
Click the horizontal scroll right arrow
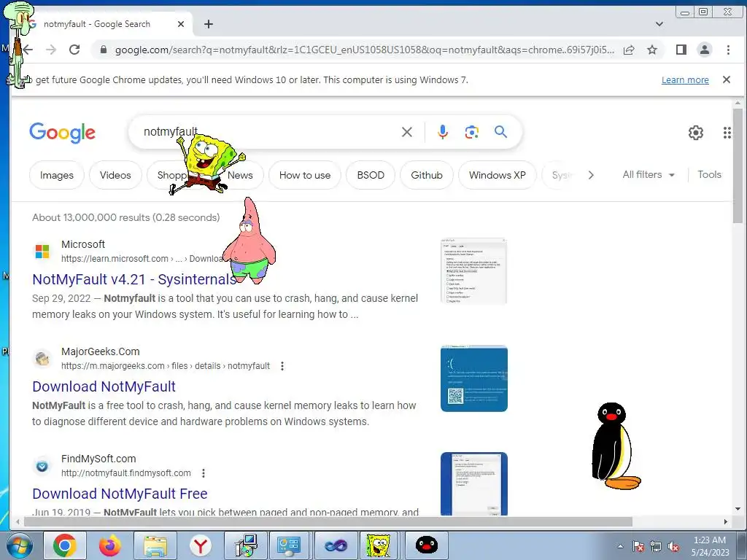point(726,522)
